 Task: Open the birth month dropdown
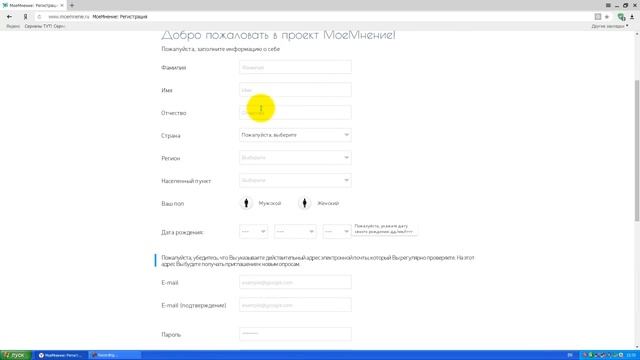tap(295, 231)
